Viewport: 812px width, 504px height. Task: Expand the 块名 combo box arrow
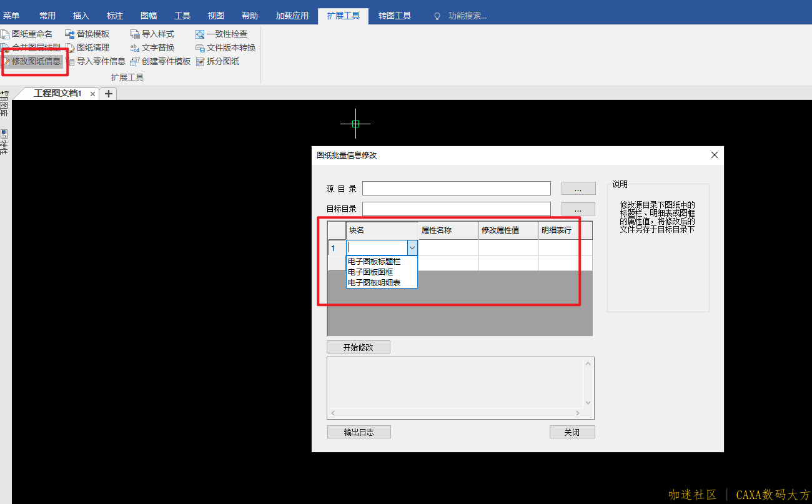coord(412,248)
